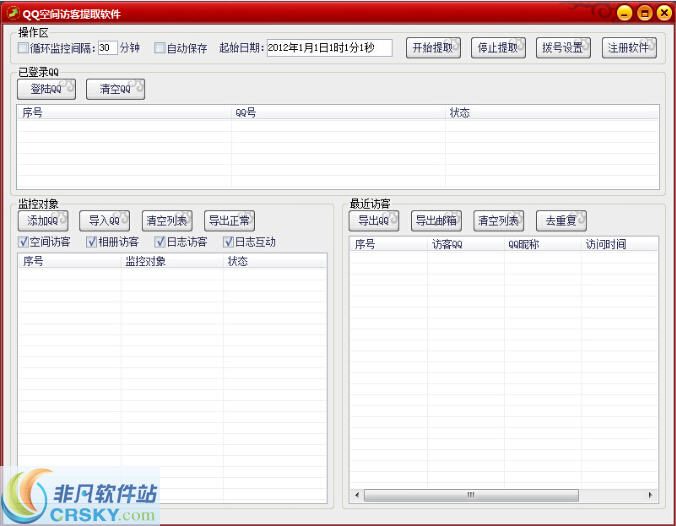Click the 去重复 button
The height and width of the screenshot is (526, 676).
pos(561,221)
